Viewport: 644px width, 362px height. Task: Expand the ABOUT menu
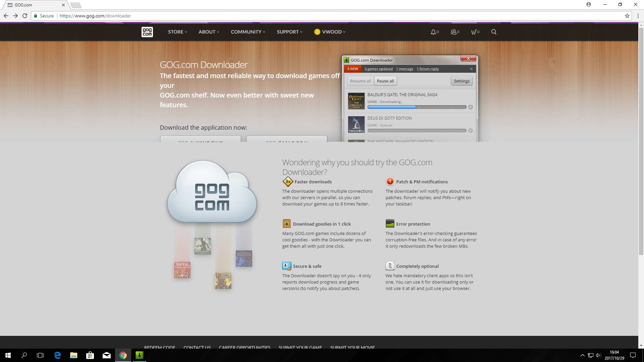[209, 32]
